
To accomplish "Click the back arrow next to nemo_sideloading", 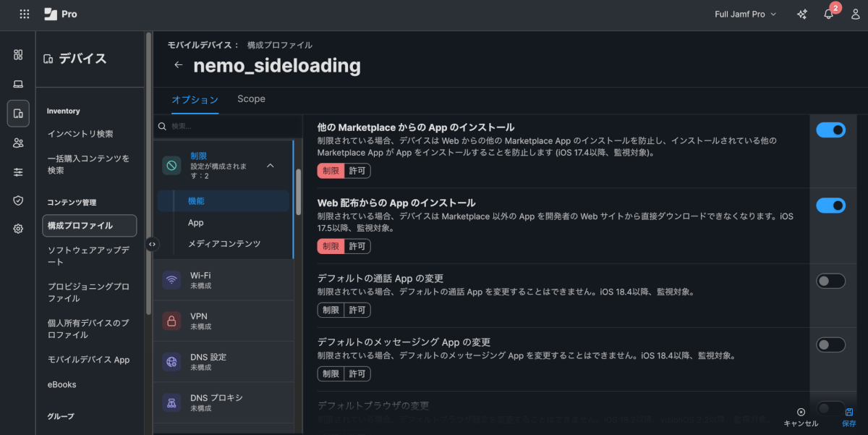I will pos(179,65).
